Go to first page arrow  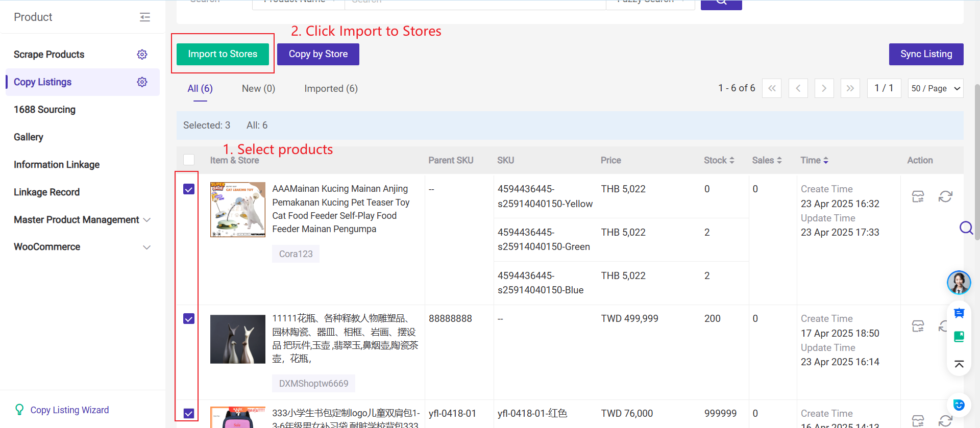coord(772,88)
